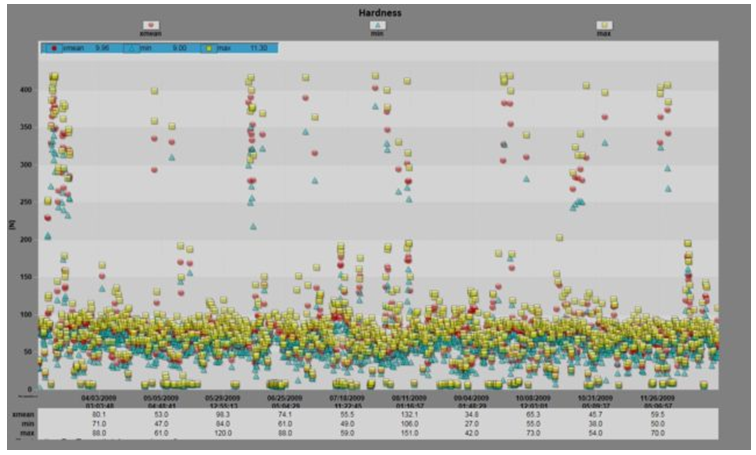The width and height of the screenshot is (756, 455).
Task: Click xmean cell 53.0 under 05/05/2009
Action: (x=161, y=415)
